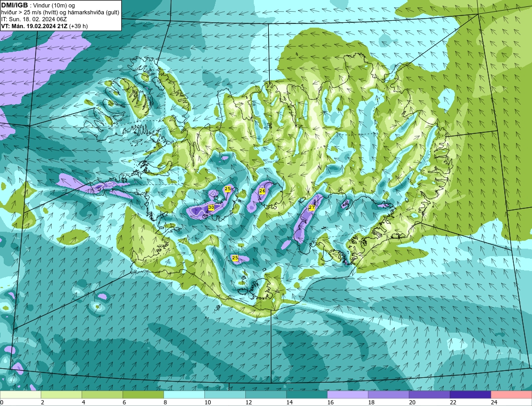Click the yellow 25 label beside the 30 label
This screenshot has width=532, height=406.
(228, 189)
